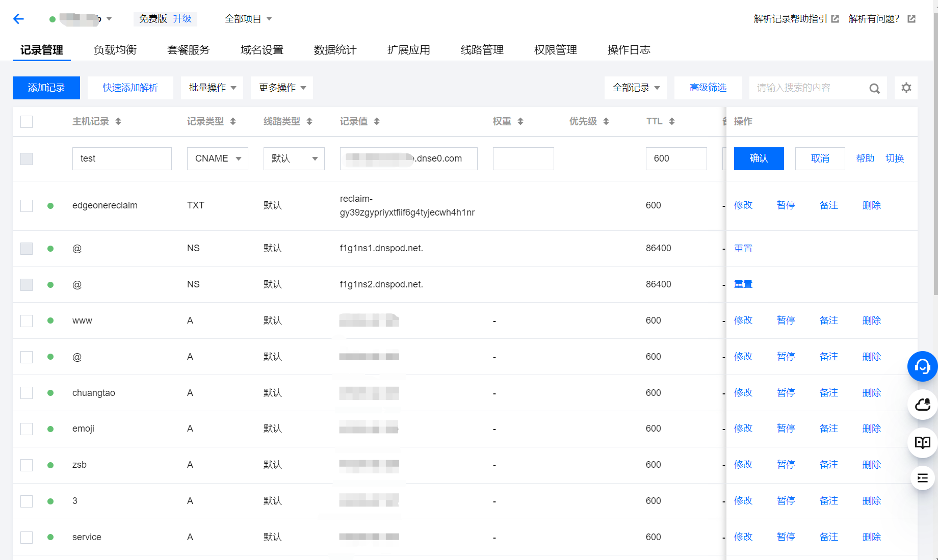938x560 pixels.
Task: Click 重置 for f1g1ns1.dnspod.net record
Action: 743,249
